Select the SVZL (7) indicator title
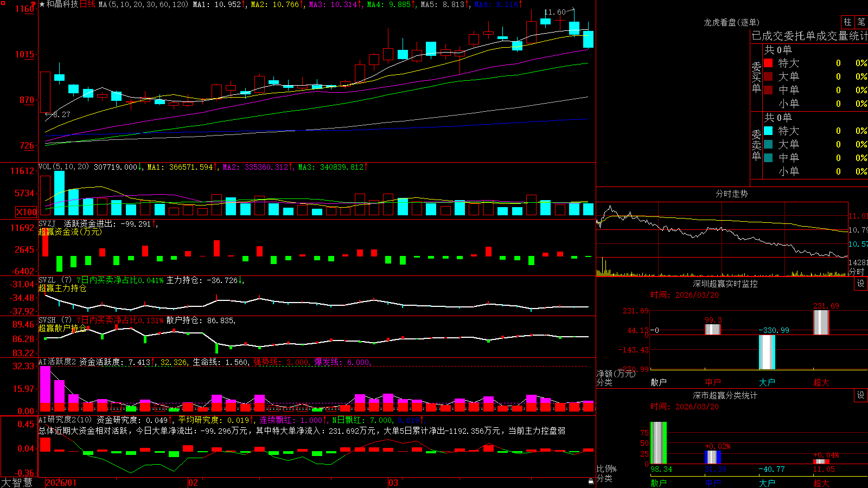Image resolution: width=868 pixels, height=488 pixels. [55, 280]
